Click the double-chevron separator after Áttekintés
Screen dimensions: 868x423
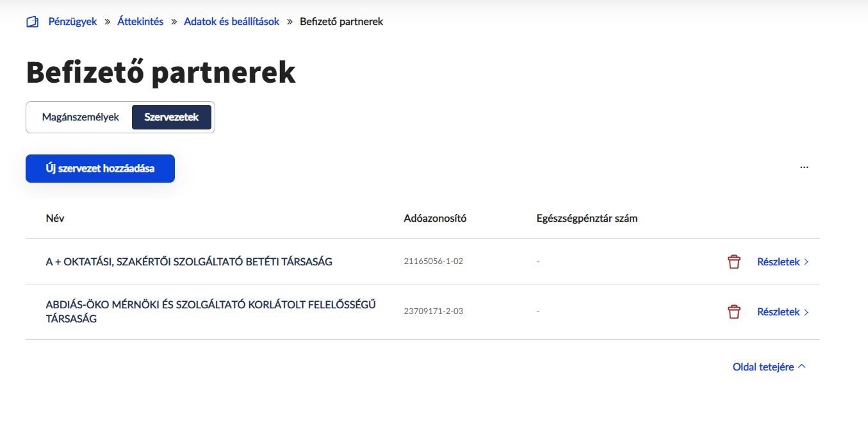(173, 21)
